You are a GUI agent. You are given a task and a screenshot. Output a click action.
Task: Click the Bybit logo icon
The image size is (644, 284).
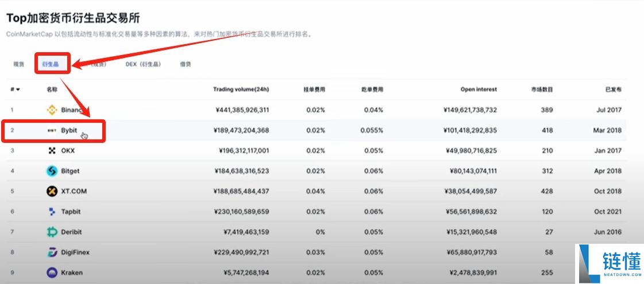click(52, 130)
